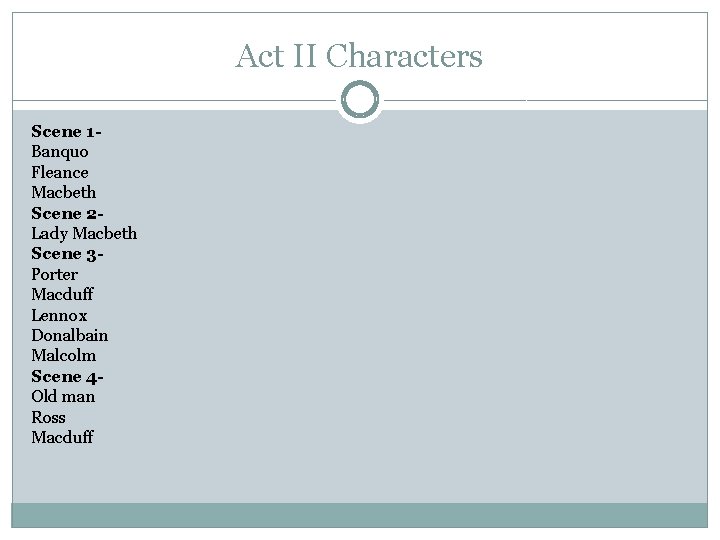The width and height of the screenshot is (720, 540).
Task: Select the 'Scene 2-' heading
Action: [67, 214]
